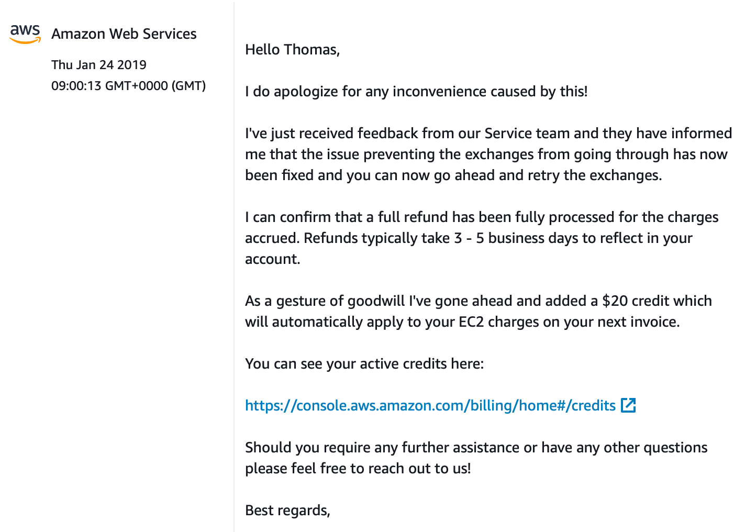This screenshot has width=756, height=532.
Task: Click the line starting 'me that the issue preventing'
Action: coord(486,154)
